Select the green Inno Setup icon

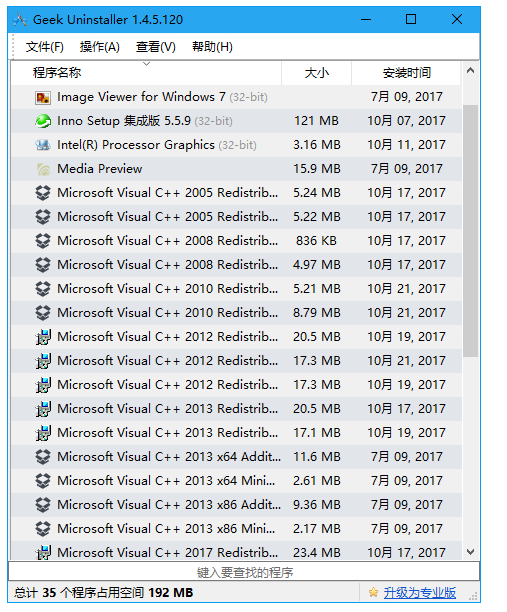(x=43, y=121)
